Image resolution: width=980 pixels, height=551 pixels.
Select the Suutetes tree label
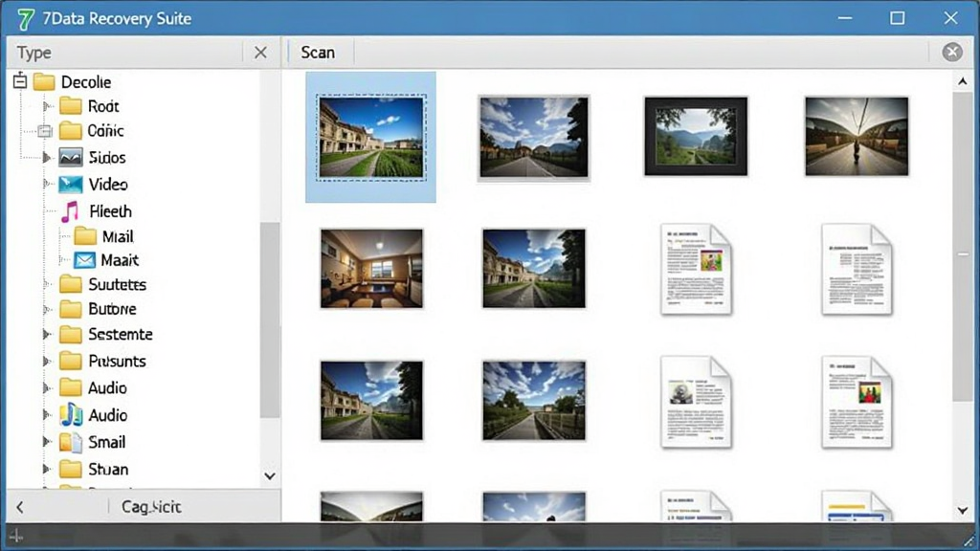pyautogui.click(x=118, y=285)
